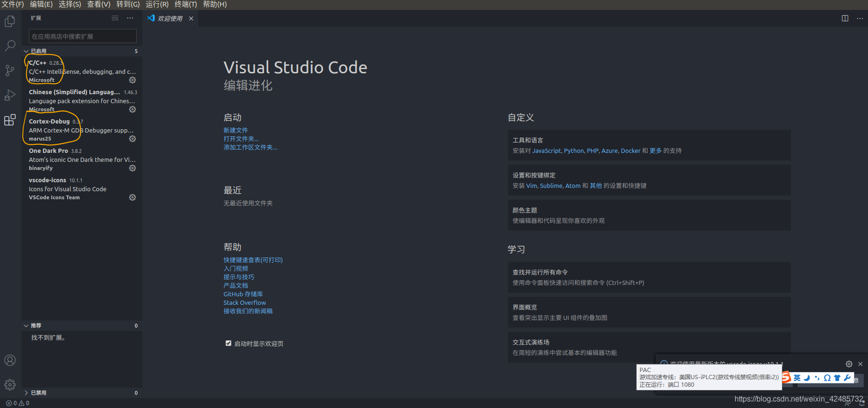868x408 pixels.
Task: Open notification settings gear
Action: click(x=849, y=364)
